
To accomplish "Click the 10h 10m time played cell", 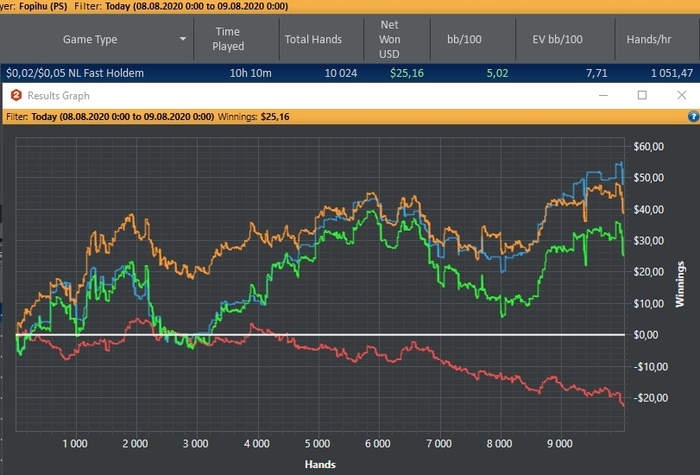I will pyautogui.click(x=250, y=73).
